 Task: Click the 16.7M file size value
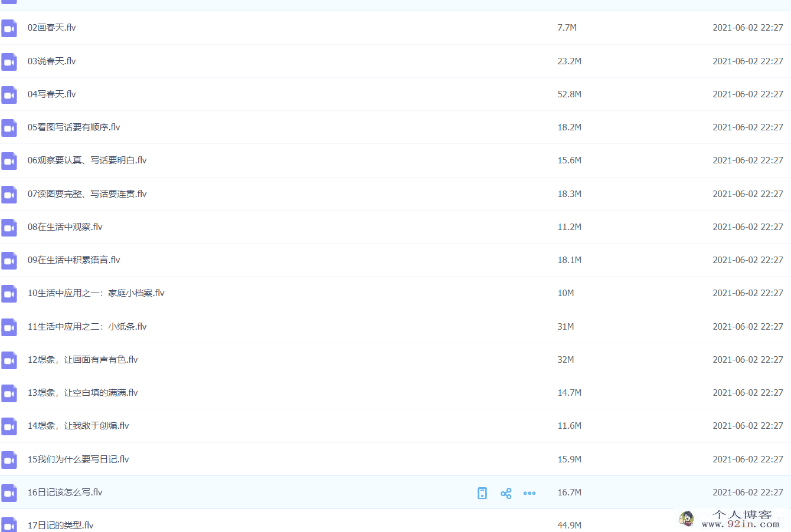(x=570, y=492)
